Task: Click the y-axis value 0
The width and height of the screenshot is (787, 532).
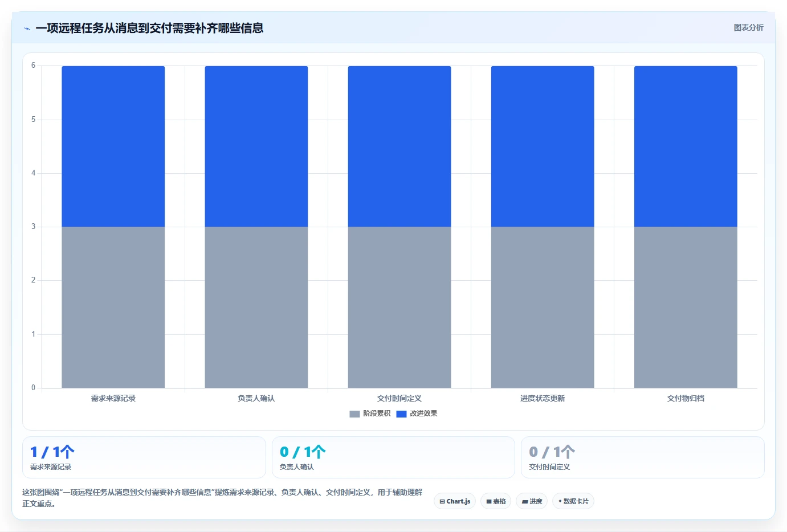Action: [x=33, y=388]
